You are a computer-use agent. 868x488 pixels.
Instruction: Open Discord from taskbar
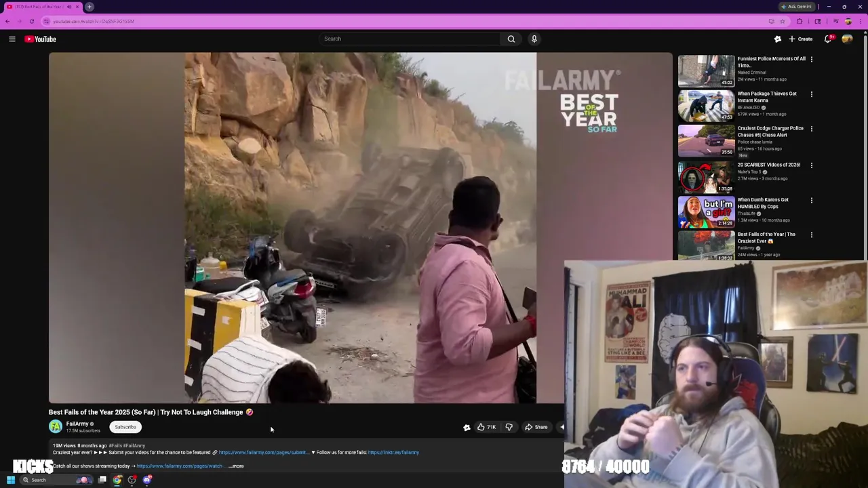[147, 480]
